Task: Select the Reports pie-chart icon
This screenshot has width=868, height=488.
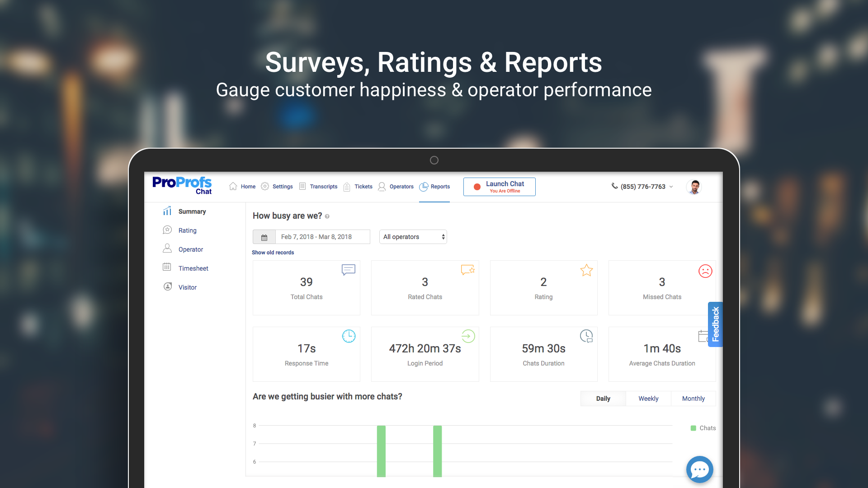Action: coord(424,186)
